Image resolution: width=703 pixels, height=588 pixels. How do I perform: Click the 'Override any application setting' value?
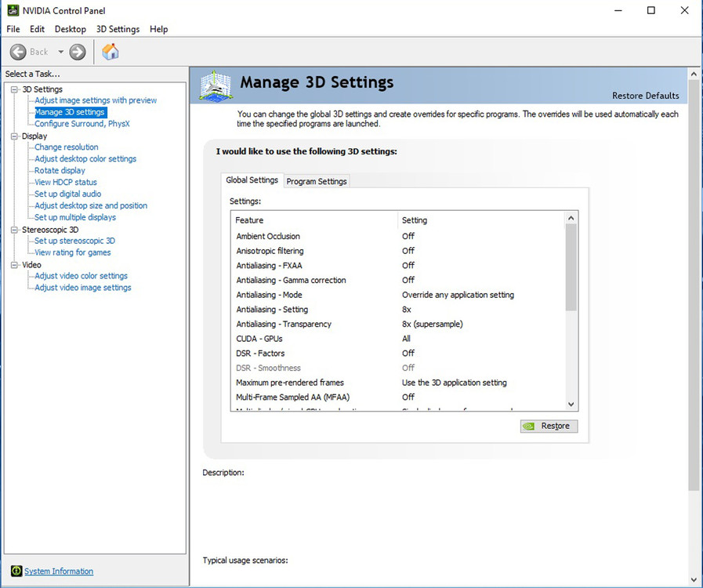tap(458, 295)
